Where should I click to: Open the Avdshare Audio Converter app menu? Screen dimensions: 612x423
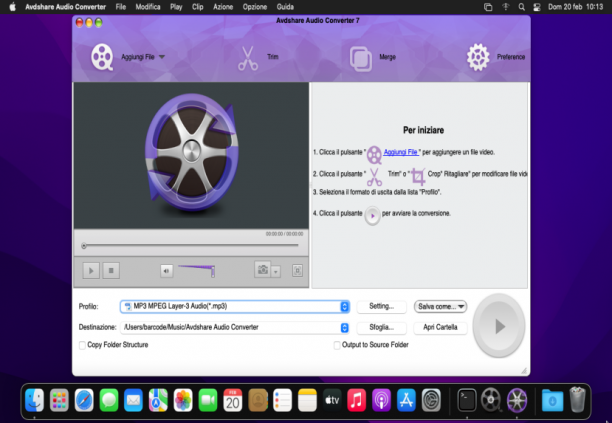pos(66,7)
